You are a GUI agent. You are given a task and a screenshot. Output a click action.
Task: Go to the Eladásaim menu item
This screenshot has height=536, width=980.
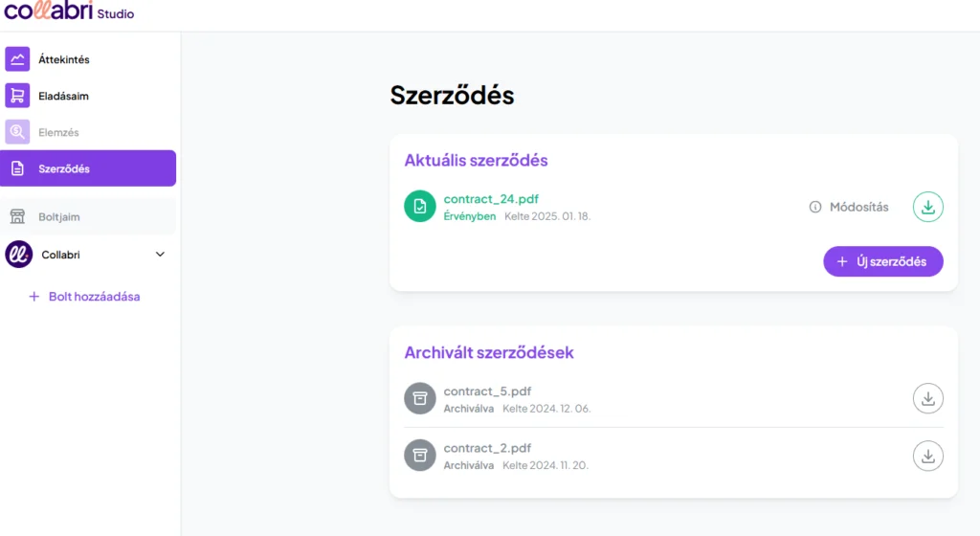tap(63, 96)
